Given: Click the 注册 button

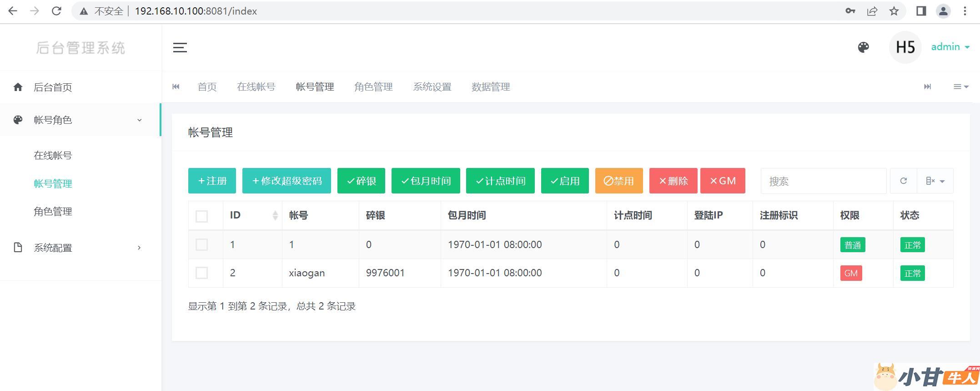Looking at the screenshot, I should click(212, 181).
